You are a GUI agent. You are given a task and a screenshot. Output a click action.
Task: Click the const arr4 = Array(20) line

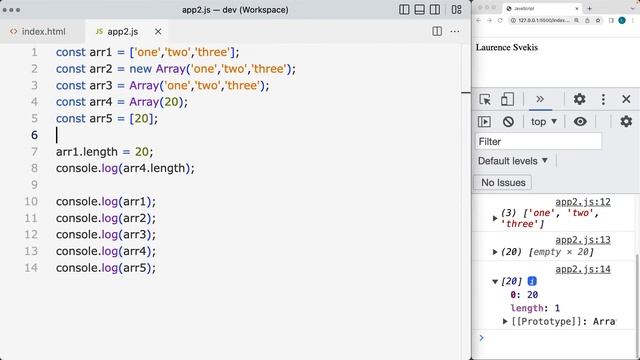[122, 102]
